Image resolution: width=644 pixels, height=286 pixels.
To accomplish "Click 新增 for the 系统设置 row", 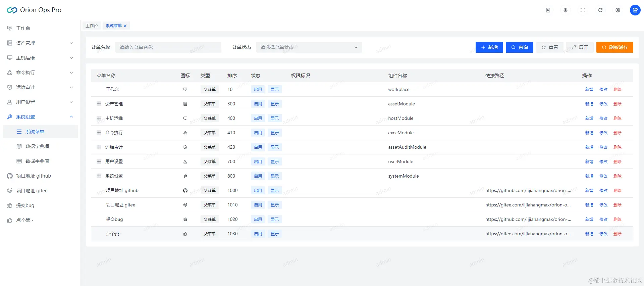I will (589, 176).
